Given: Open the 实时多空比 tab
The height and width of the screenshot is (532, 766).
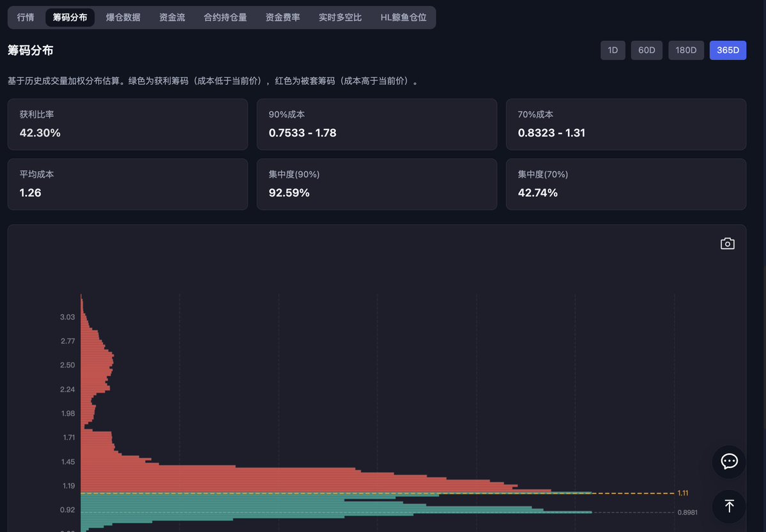Looking at the screenshot, I should click(340, 18).
